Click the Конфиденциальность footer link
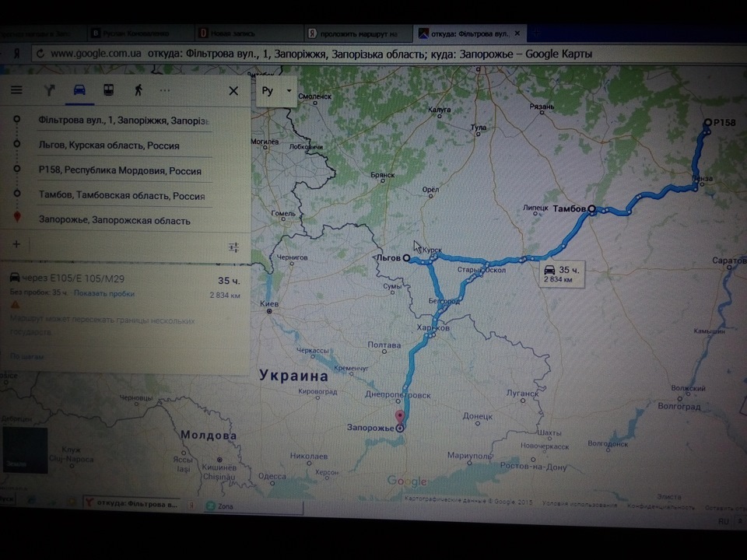 pos(661,506)
